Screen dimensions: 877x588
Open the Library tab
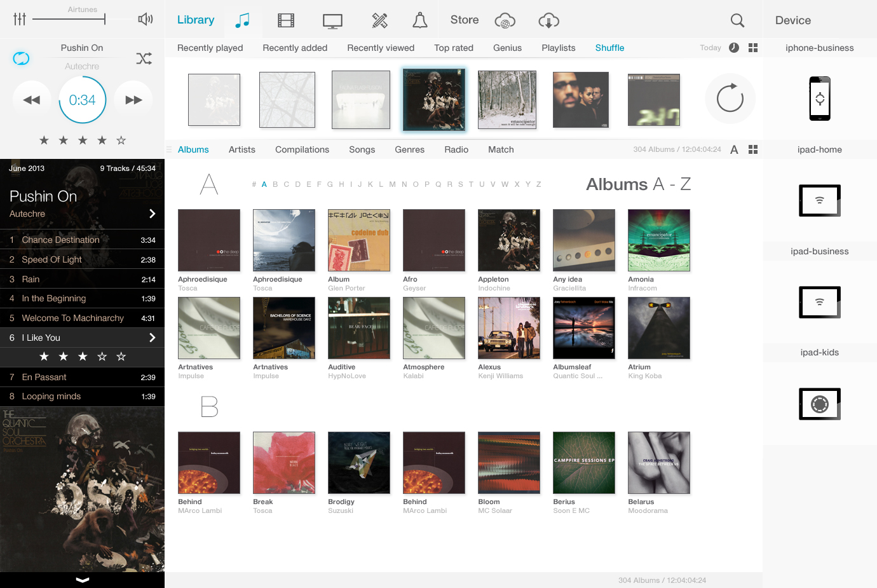coord(196,20)
